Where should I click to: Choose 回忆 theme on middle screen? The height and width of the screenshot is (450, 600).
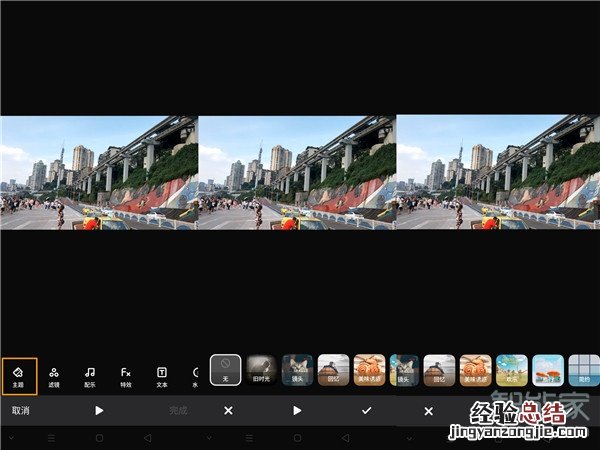333,370
